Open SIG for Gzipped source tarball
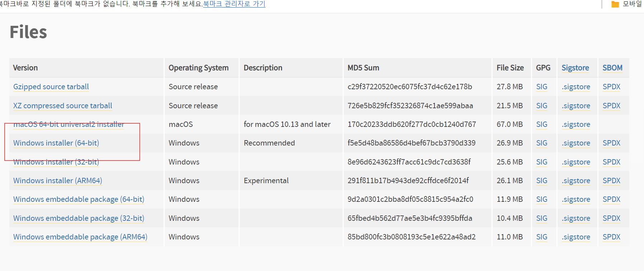 click(x=542, y=87)
